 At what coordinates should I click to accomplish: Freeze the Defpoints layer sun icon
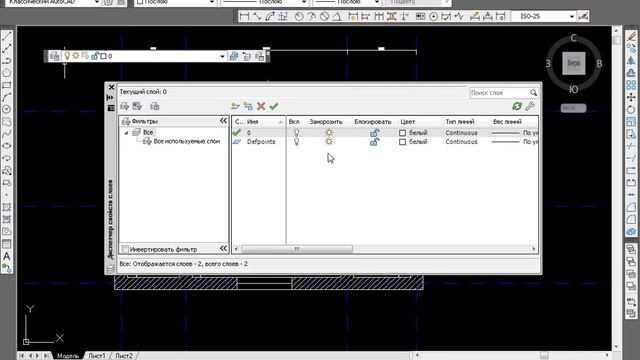pos(329,142)
